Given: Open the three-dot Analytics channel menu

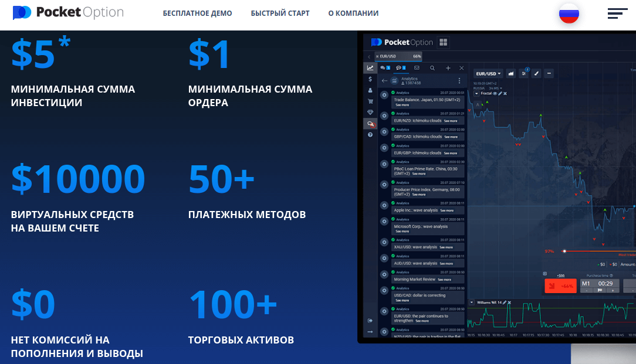Looking at the screenshot, I should (459, 81).
